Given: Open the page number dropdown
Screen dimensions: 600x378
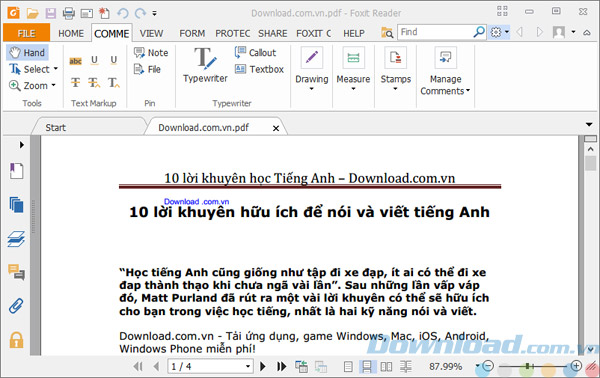Looking at the screenshot, I should point(248,367).
